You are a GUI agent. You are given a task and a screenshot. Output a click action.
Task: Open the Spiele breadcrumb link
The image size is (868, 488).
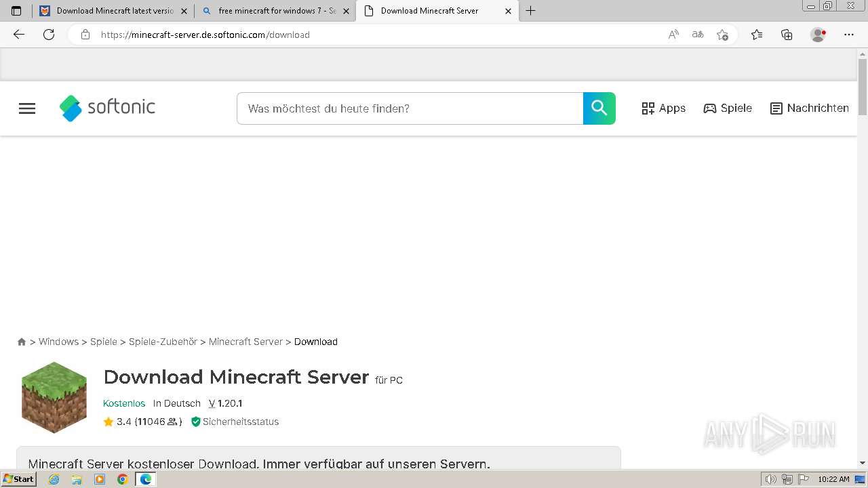[104, 342]
